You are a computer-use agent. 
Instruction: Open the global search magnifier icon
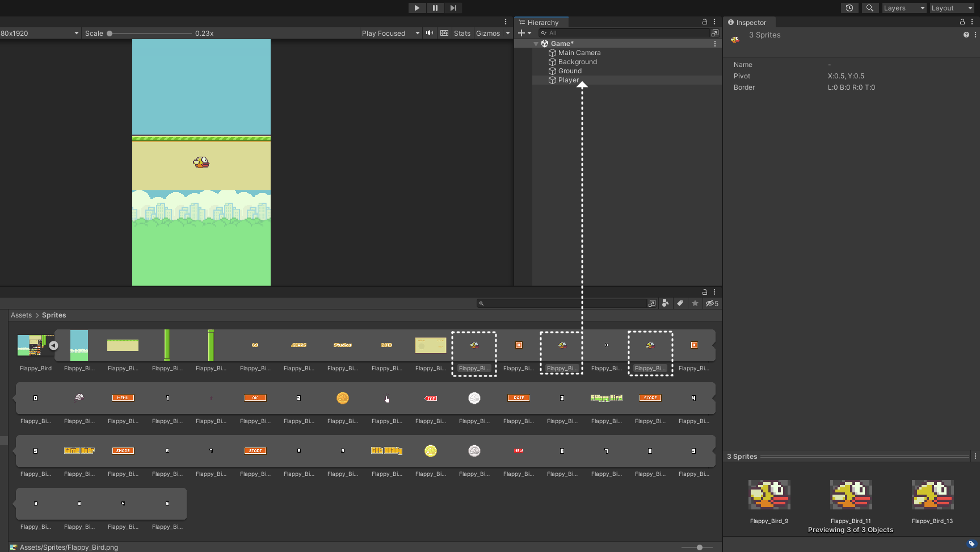coord(869,8)
